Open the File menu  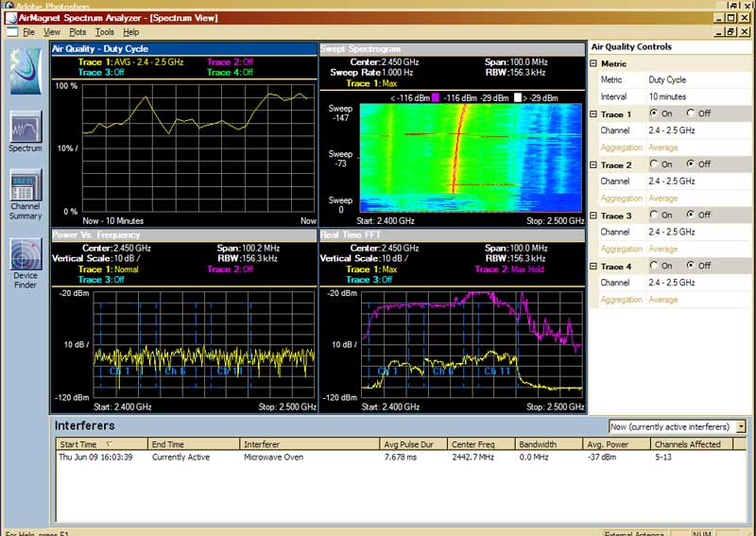(x=29, y=32)
